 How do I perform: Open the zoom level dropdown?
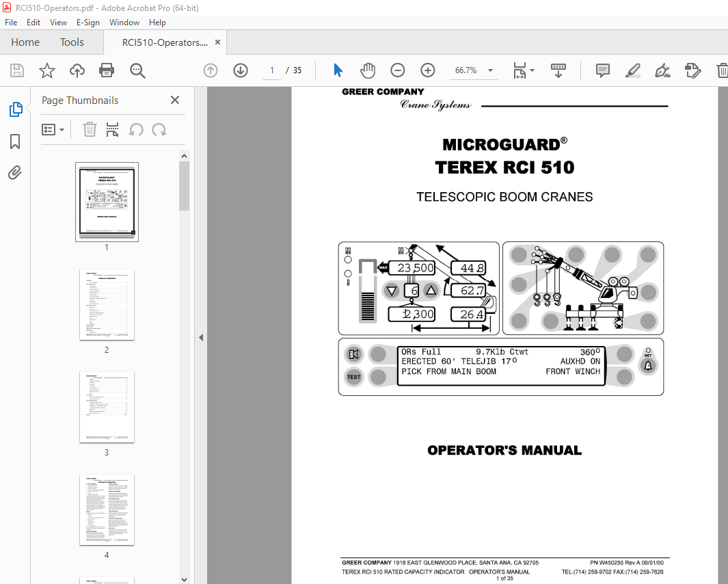coord(490,70)
